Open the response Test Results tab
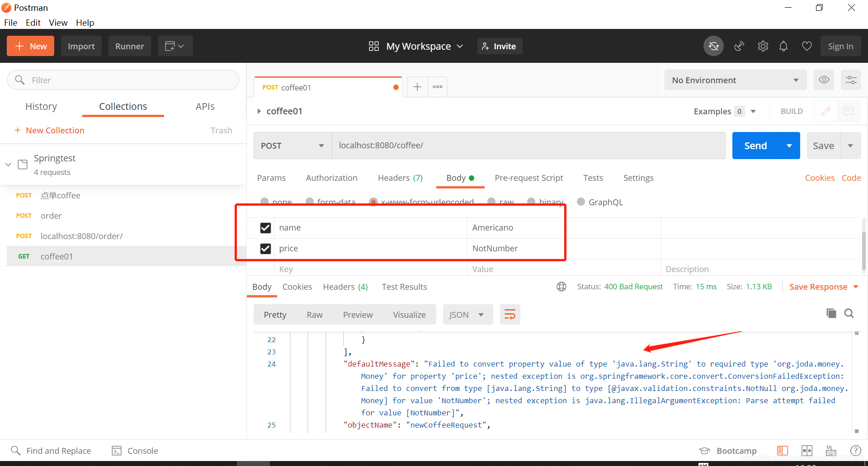The height and width of the screenshot is (466, 868). point(404,287)
